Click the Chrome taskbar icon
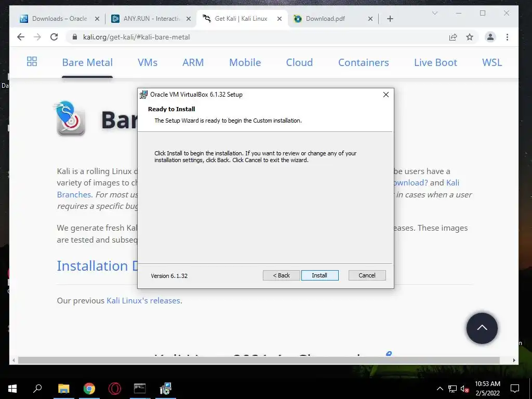The height and width of the screenshot is (399, 532). pyautogui.click(x=89, y=389)
